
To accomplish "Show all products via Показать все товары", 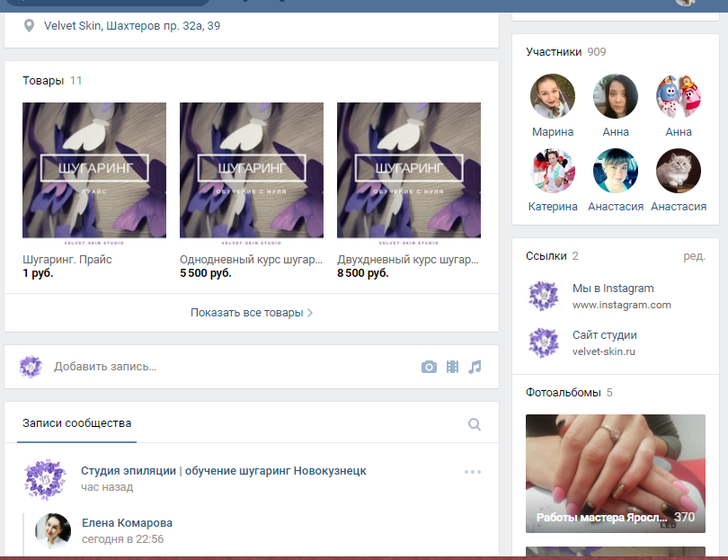I will point(252,313).
